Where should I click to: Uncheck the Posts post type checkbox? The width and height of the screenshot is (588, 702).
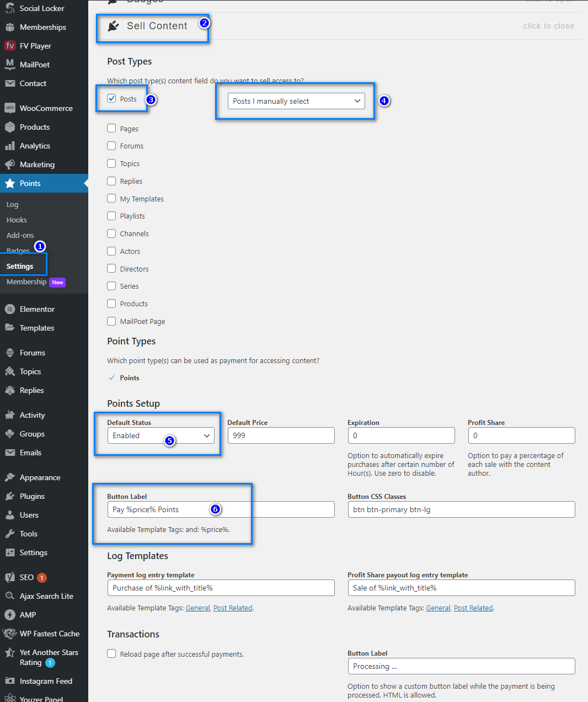click(x=111, y=99)
